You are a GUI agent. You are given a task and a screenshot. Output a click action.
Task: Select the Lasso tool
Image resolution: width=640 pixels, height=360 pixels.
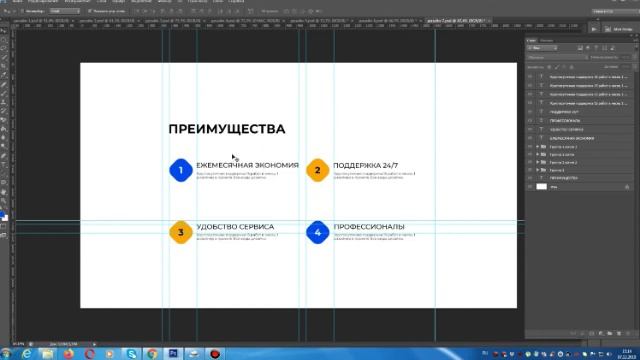(x=4, y=48)
